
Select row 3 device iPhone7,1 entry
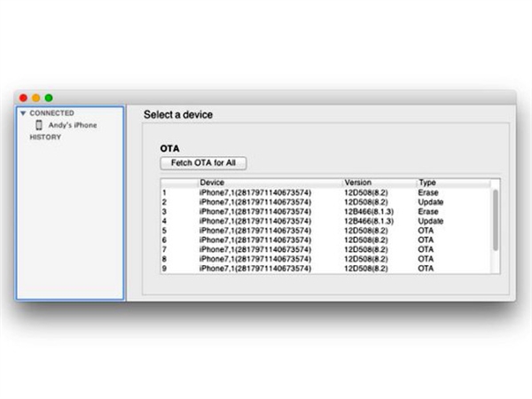point(255,212)
